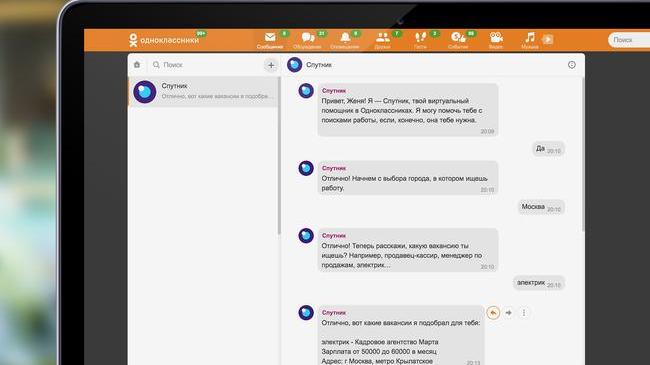The width and height of the screenshot is (650, 365).
Task: Focus the top bar Поиск search field
Action: tap(629, 40)
